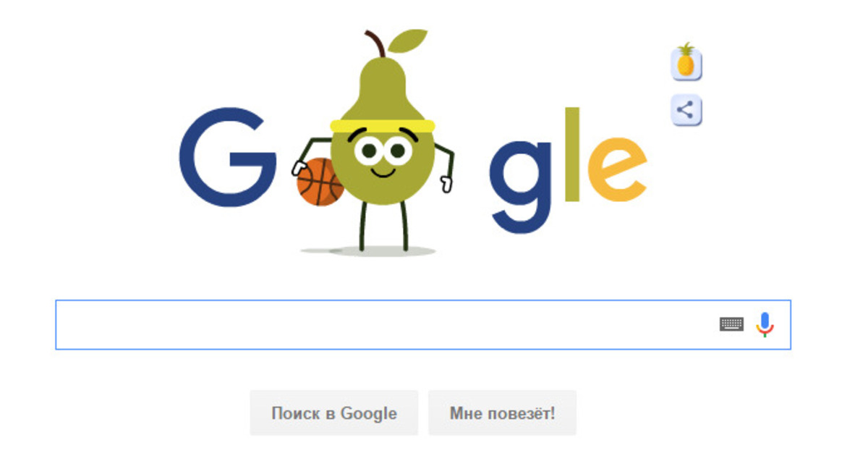Click the olive green letter l
The image size is (868, 456).
coord(572,155)
